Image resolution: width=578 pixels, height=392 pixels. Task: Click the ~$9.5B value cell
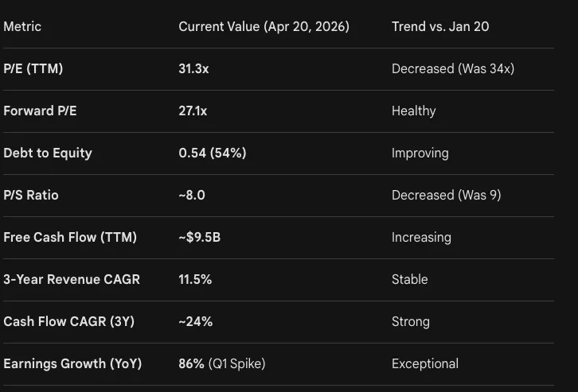click(199, 238)
